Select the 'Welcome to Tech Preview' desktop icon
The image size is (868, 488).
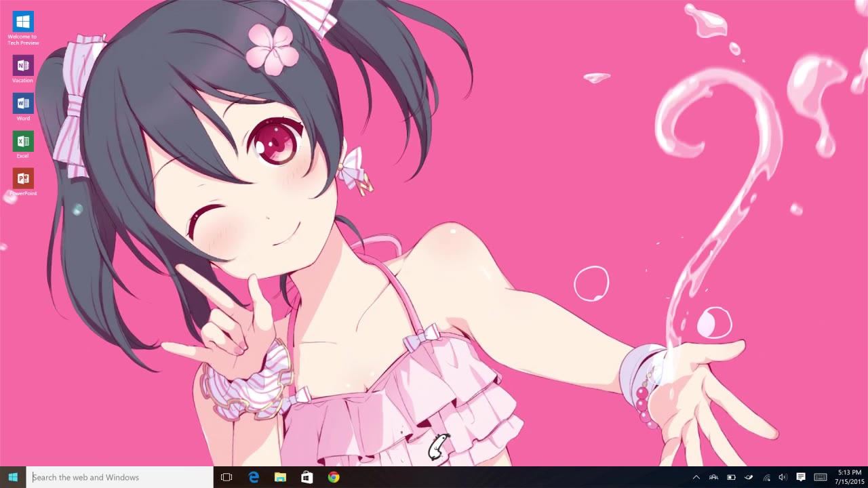coord(23,29)
